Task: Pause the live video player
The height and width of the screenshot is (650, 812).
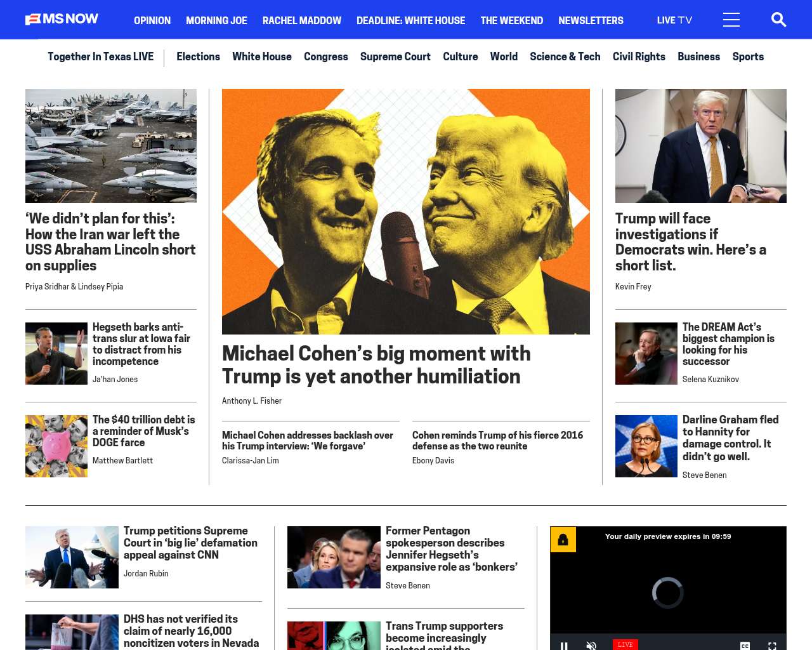Action: (564, 645)
